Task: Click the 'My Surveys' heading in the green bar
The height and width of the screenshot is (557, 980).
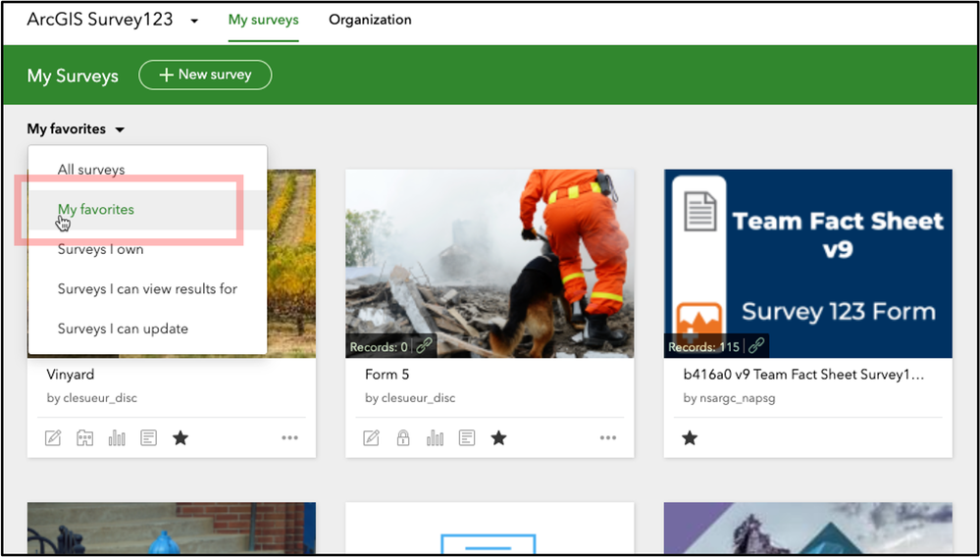Action: point(73,76)
